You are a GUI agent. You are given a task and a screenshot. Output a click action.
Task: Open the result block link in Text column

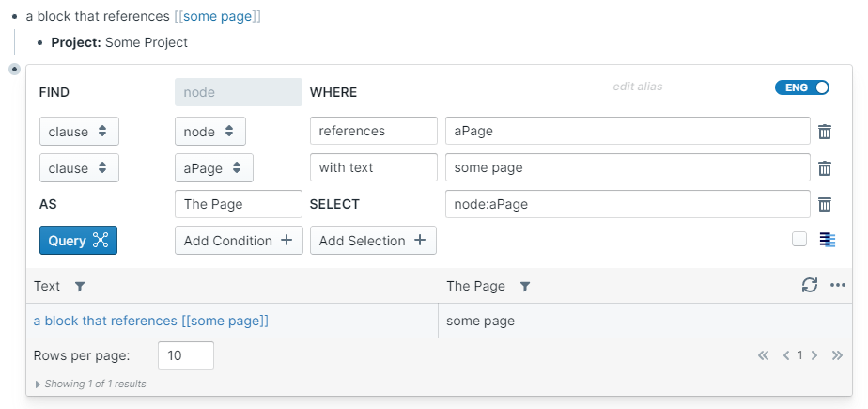(x=150, y=321)
